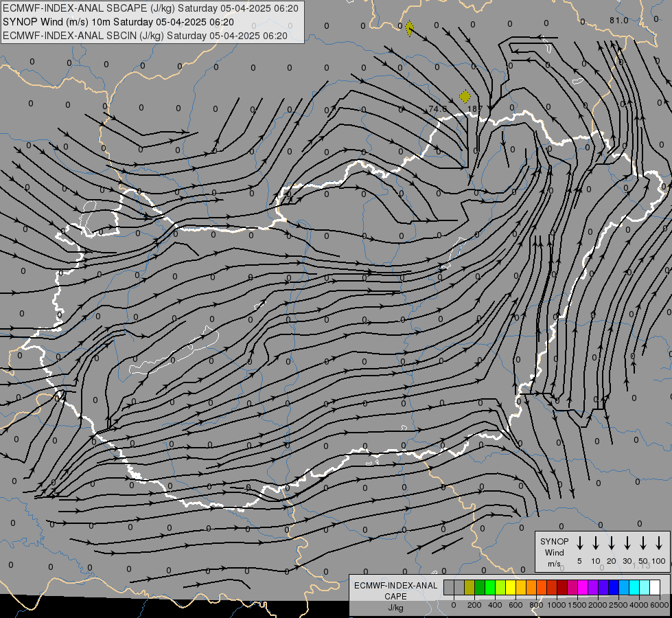Viewport: 672px width, 618px height.
Task: Click the dark red CAPE legend swatch
Action: coord(562,587)
